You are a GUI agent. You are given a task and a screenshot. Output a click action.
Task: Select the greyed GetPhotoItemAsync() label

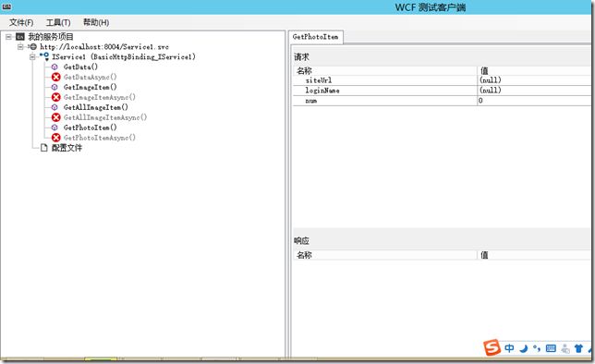click(100, 138)
